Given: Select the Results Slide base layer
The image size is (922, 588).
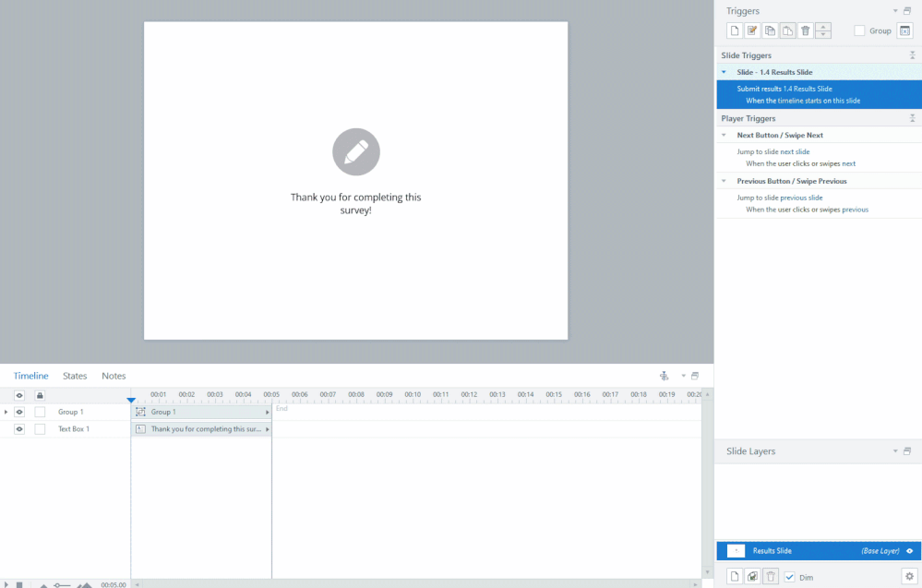Looking at the screenshot, I should (x=819, y=551).
